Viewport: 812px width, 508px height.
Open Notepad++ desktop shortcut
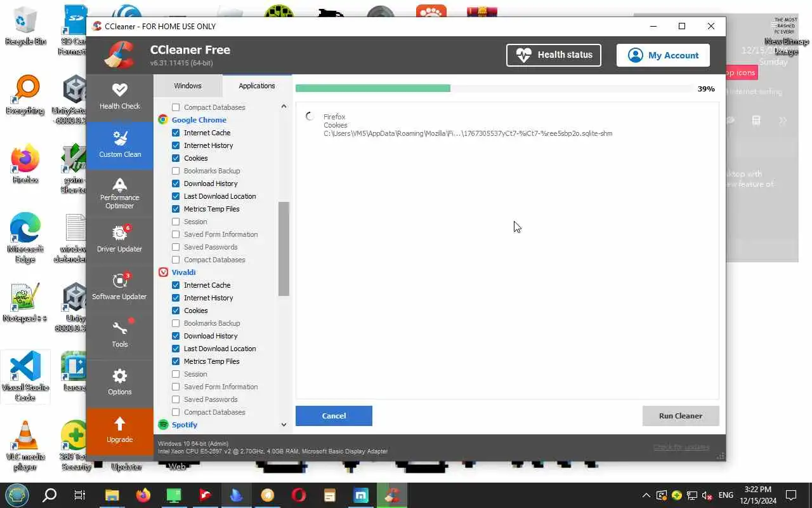[x=25, y=303]
